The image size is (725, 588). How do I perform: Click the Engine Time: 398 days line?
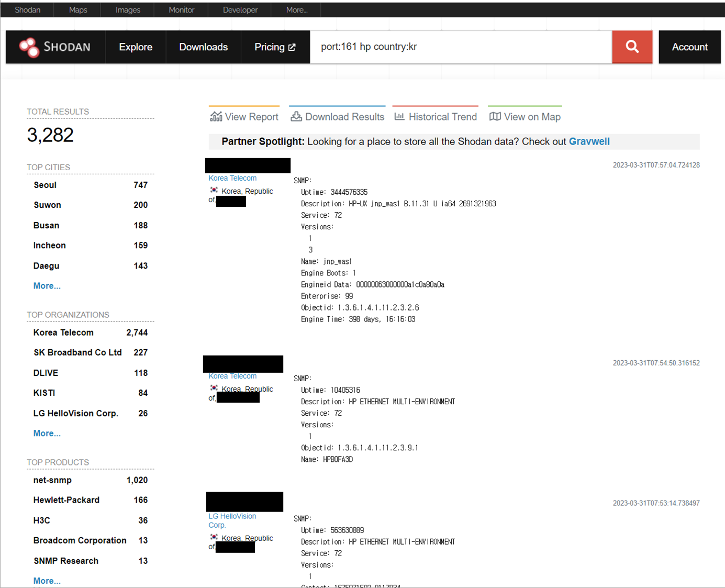point(358,319)
